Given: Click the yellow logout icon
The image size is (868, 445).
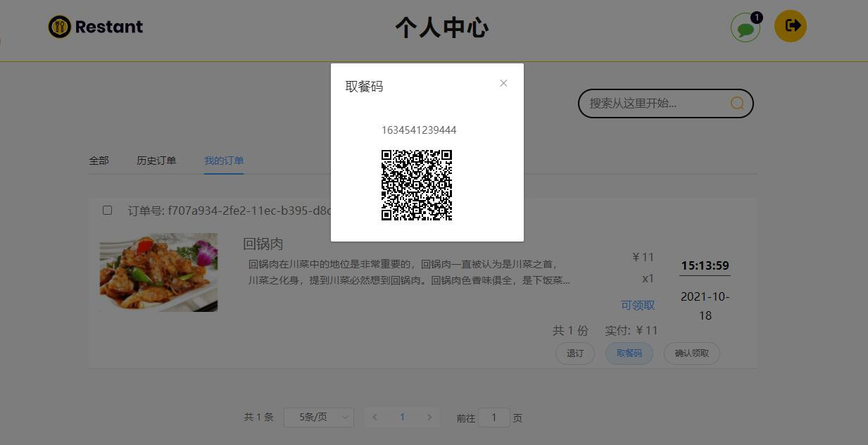Looking at the screenshot, I should tap(791, 26).
